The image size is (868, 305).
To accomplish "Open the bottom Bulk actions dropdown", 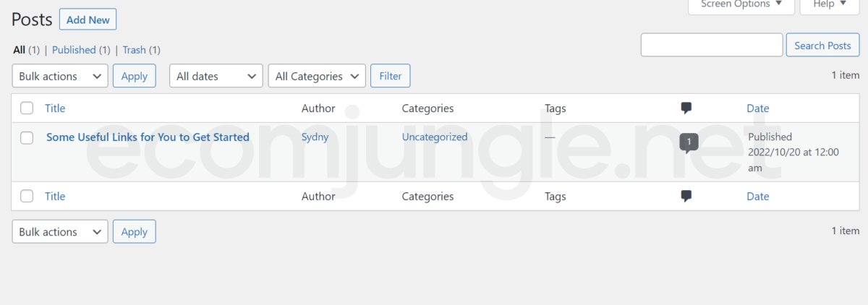I will (x=60, y=232).
